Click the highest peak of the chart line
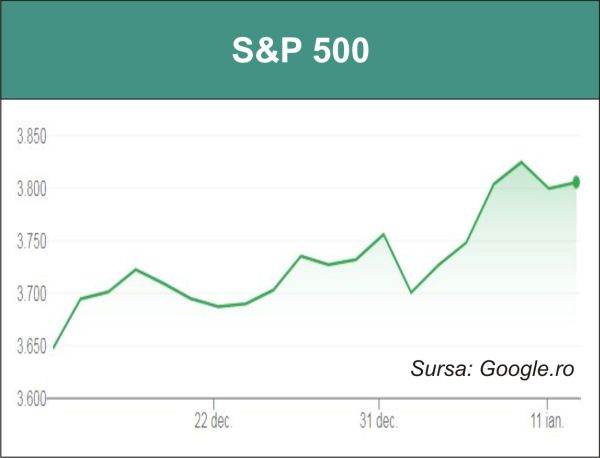 point(521,162)
